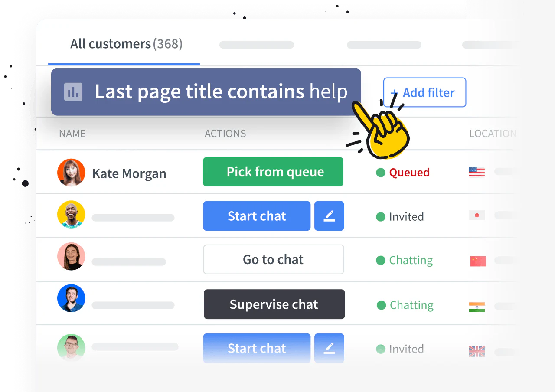This screenshot has width=555, height=392.
Task: Click Go to chat for the third customer
Action: pos(273,259)
